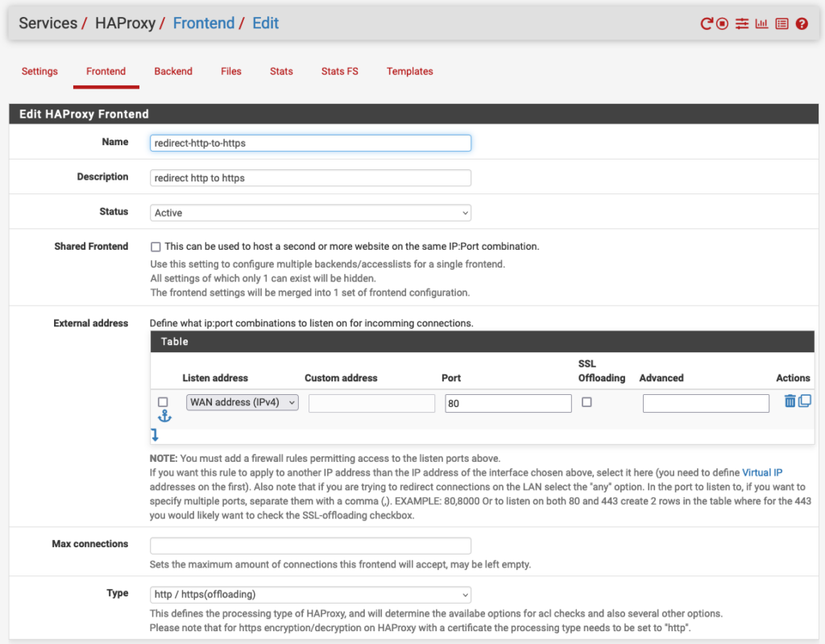Tick the row selection checkbox for WAN address

163,401
